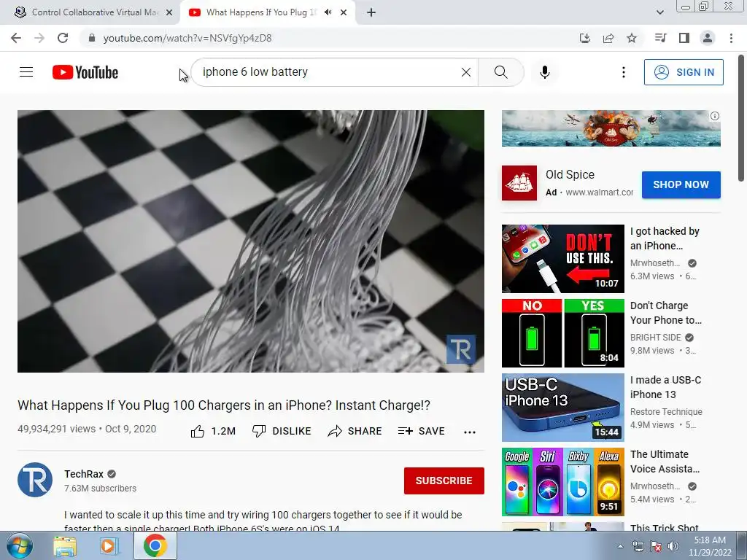Install app via the address bar install icon
This screenshot has height=560, width=747.
click(584, 38)
